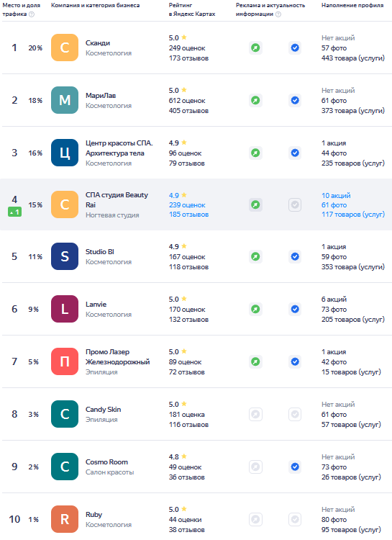The height and width of the screenshot is (540, 392).
Task: Click the Промо Лазер logo avatar
Action: pyautogui.click(x=65, y=361)
